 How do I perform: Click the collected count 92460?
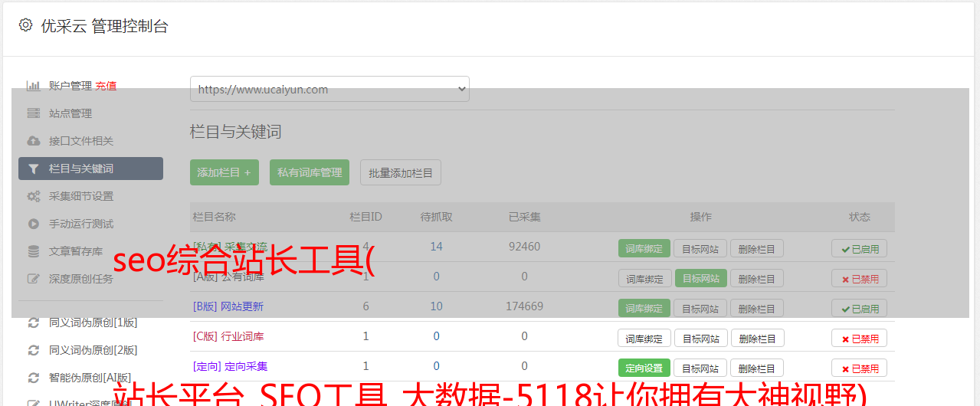pyautogui.click(x=524, y=247)
